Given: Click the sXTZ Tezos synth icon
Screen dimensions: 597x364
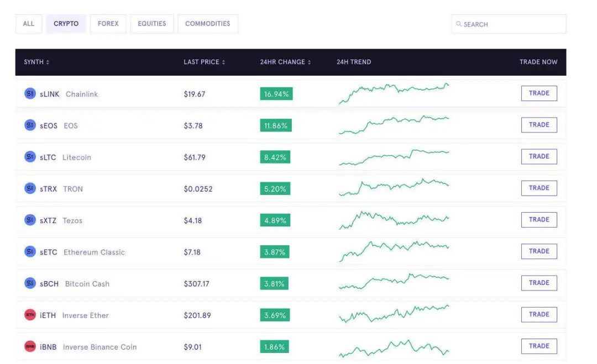Looking at the screenshot, I should pyautogui.click(x=30, y=219).
